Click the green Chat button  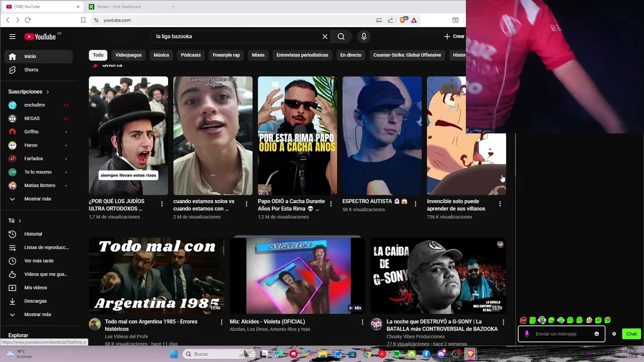[631, 334]
